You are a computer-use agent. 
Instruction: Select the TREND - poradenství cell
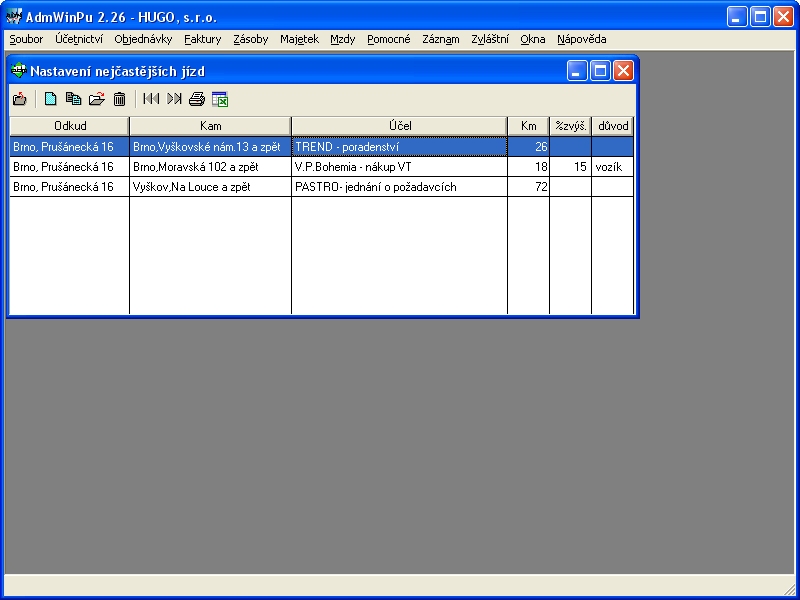(x=399, y=147)
